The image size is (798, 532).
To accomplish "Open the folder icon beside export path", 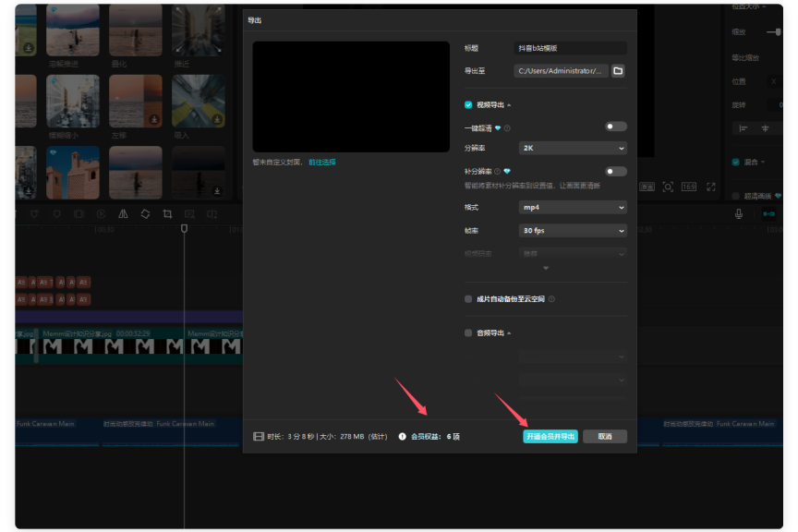I will [x=618, y=70].
